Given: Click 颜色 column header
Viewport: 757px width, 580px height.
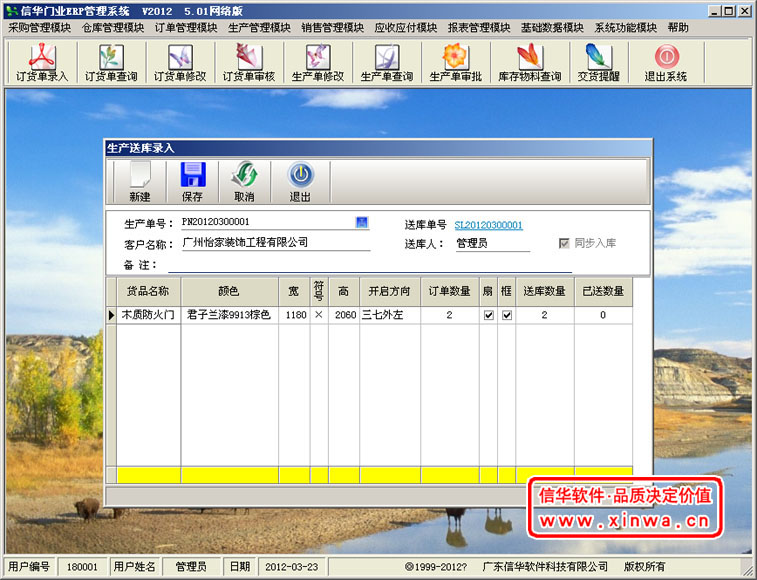Looking at the screenshot, I should click(x=229, y=291).
